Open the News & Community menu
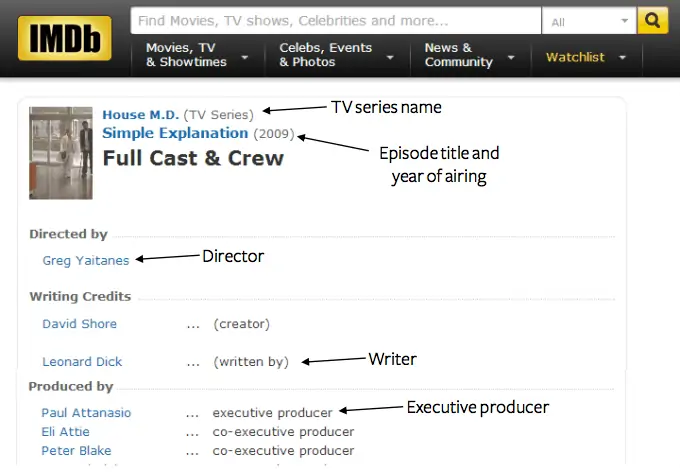This screenshot has height=474, width=680. (x=468, y=55)
